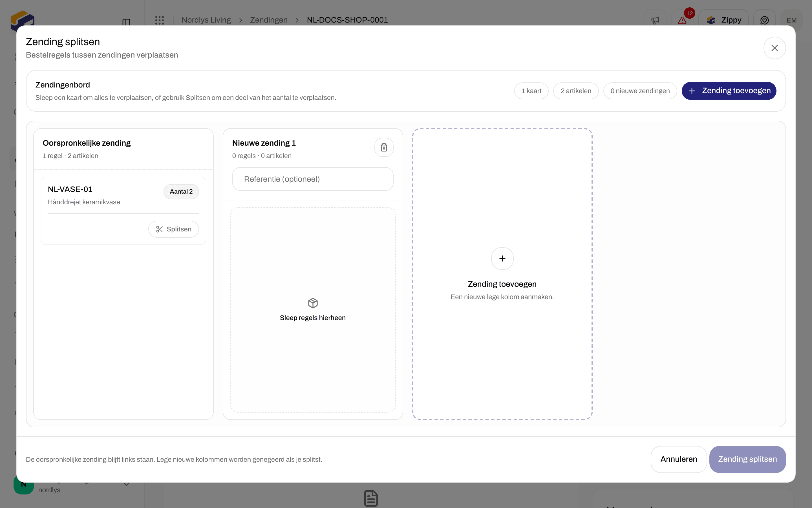Click the plus icon in dashed column
The width and height of the screenshot is (812, 508).
(x=502, y=258)
